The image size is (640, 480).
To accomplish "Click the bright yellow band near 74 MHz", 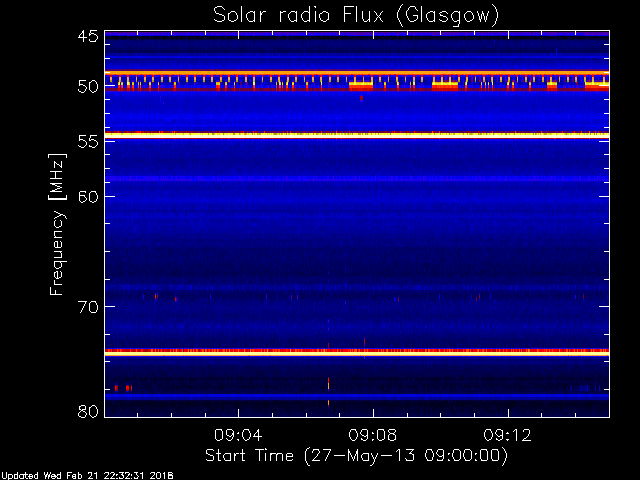I will tap(356, 352).
